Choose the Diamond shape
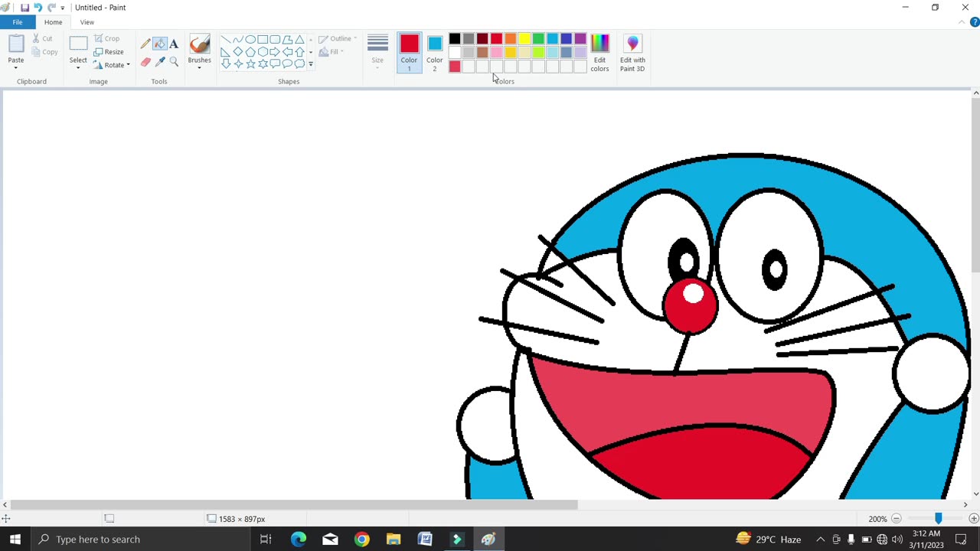This screenshot has height=551, width=980. [x=238, y=52]
